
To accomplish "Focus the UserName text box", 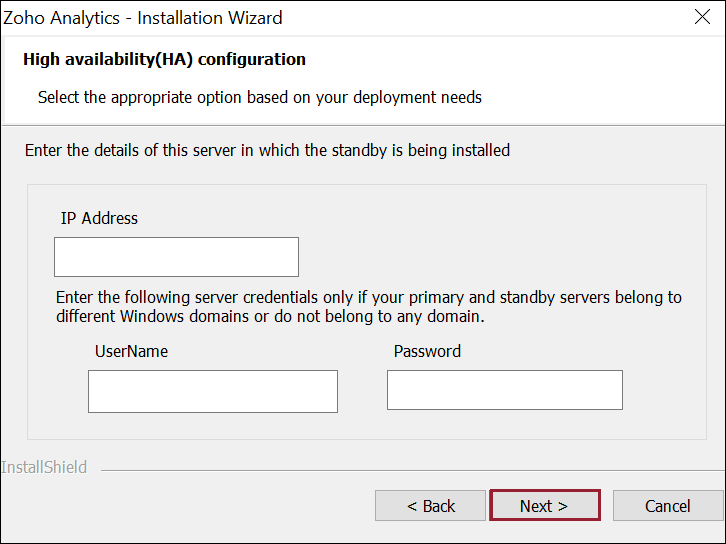I will pos(212,391).
